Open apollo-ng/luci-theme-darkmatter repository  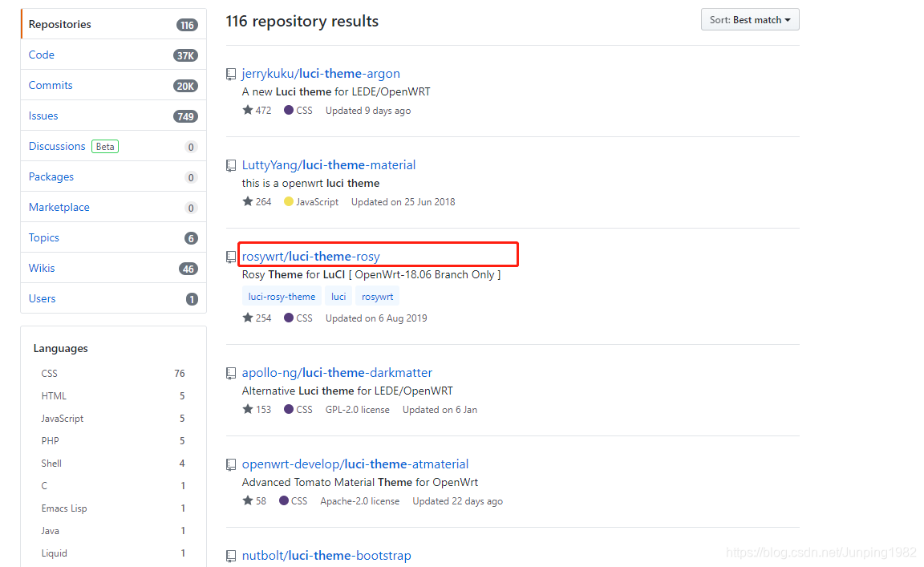tap(337, 372)
